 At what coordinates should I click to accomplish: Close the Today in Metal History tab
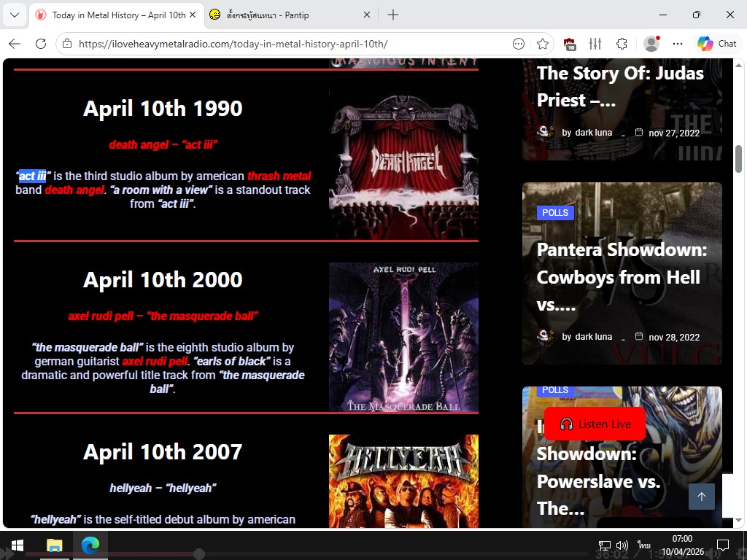coord(193,15)
